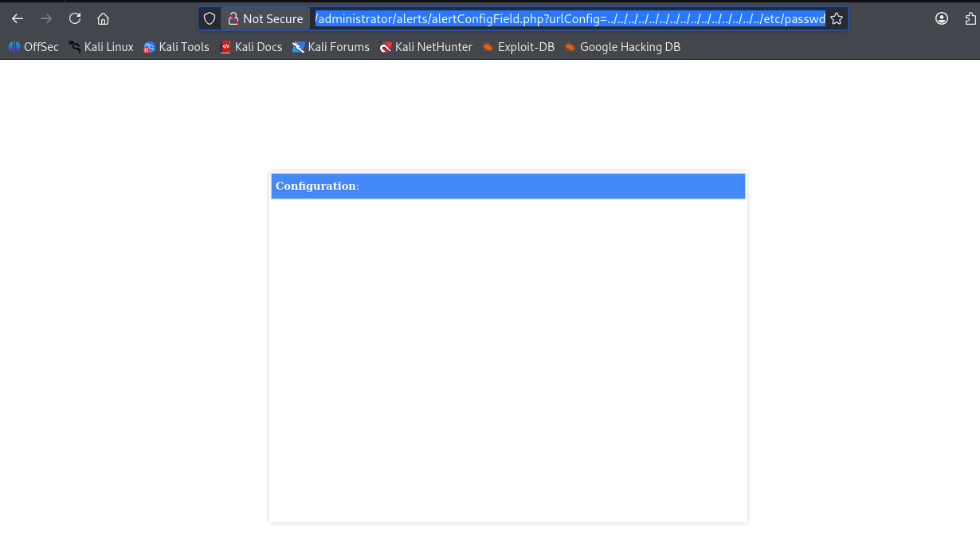980x555 pixels.
Task: Open the Kali Linux bookmark
Action: [x=101, y=47]
